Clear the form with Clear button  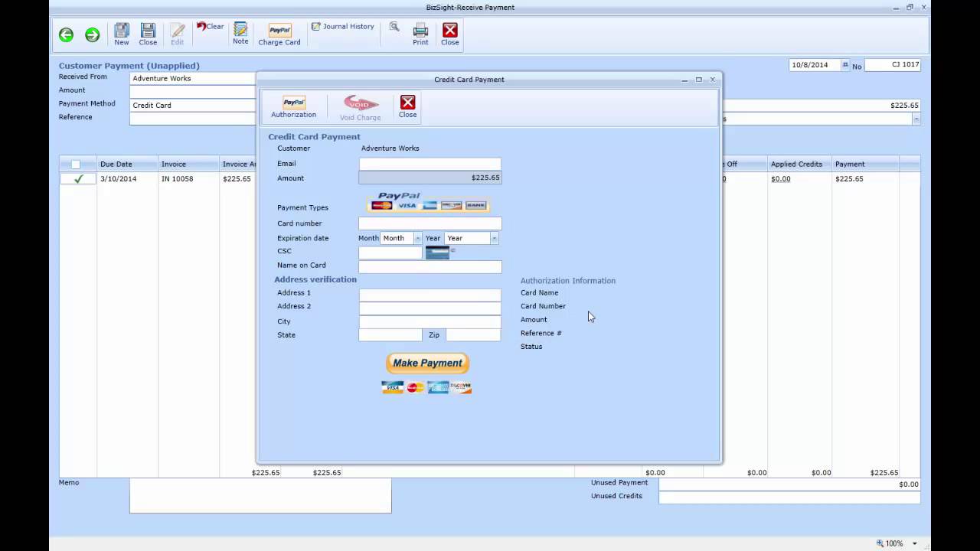pos(210,27)
